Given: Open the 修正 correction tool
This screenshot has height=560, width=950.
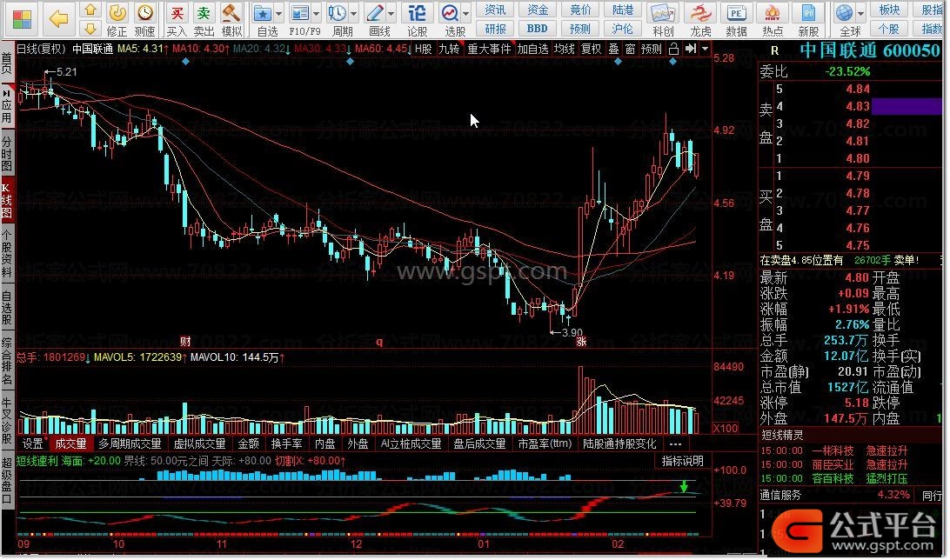Looking at the screenshot, I should [x=117, y=19].
